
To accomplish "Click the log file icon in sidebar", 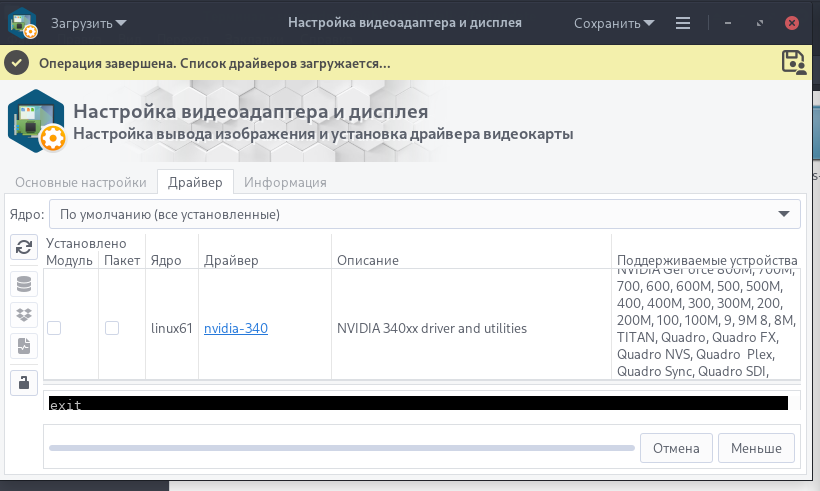I will tap(24, 347).
